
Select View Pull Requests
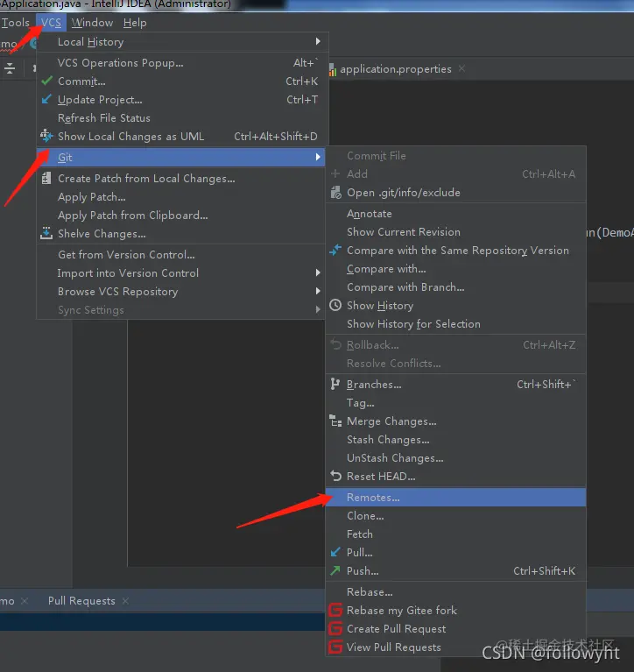[x=455, y=647]
